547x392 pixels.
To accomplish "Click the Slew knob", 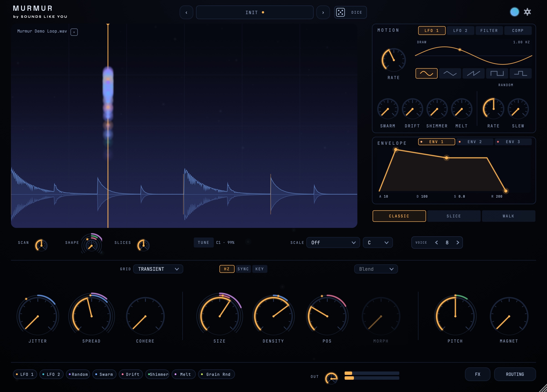I will pyautogui.click(x=518, y=109).
